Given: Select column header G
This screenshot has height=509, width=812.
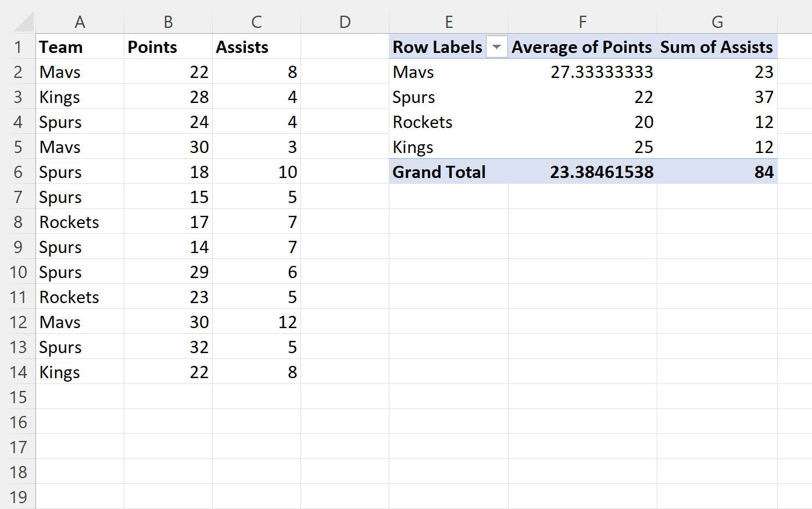Looking at the screenshot, I should coord(717,22).
